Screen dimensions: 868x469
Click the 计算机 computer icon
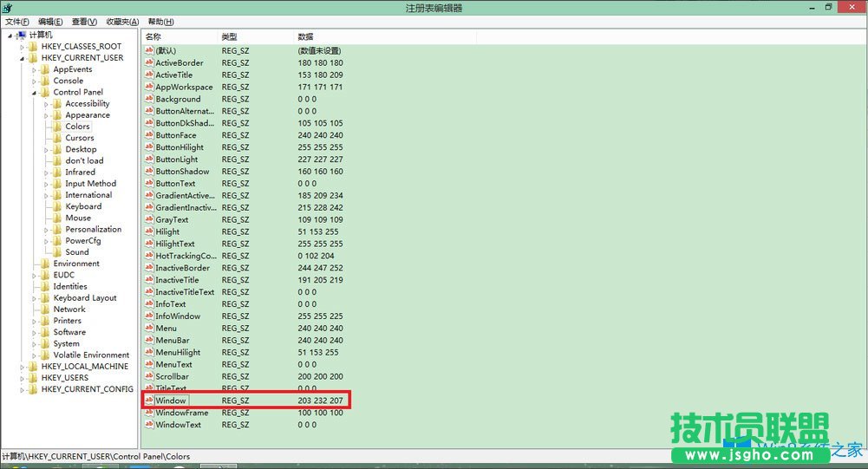[21, 35]
